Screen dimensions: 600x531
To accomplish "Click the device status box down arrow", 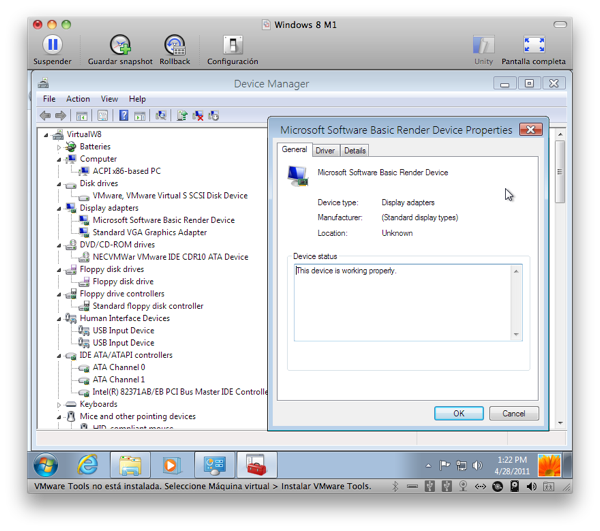I will 516,335.
